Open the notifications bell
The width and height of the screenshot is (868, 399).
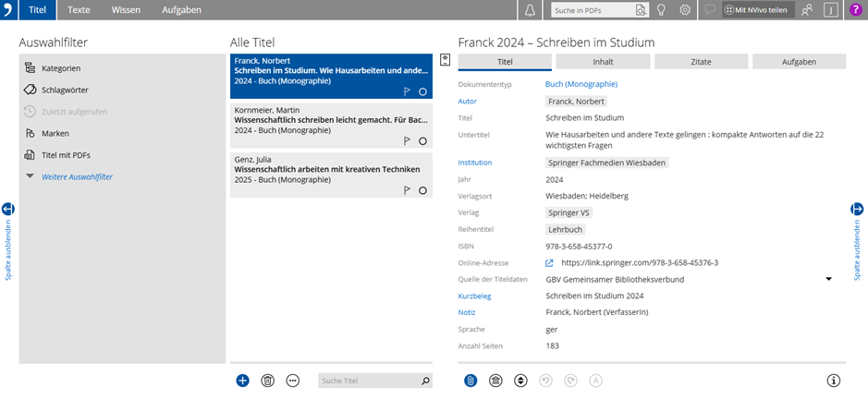click(x=530, y=10)
